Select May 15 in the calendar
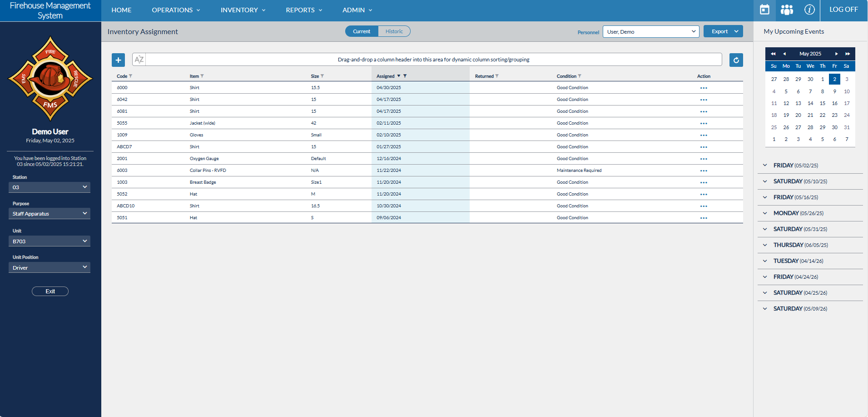 (823, 103)
